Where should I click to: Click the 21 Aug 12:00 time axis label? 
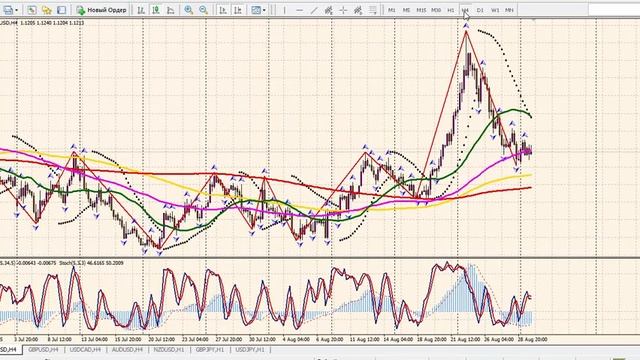[x=465, y=339]
